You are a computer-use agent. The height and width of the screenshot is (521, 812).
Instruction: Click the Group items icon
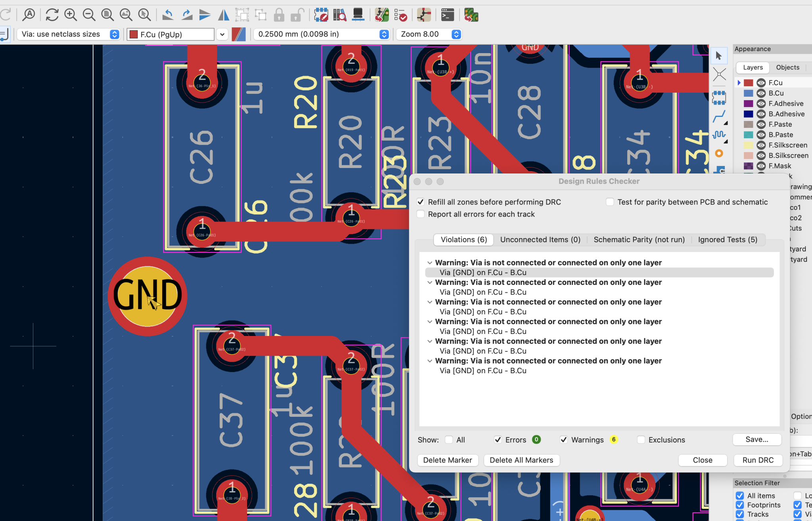pos(242,15)
